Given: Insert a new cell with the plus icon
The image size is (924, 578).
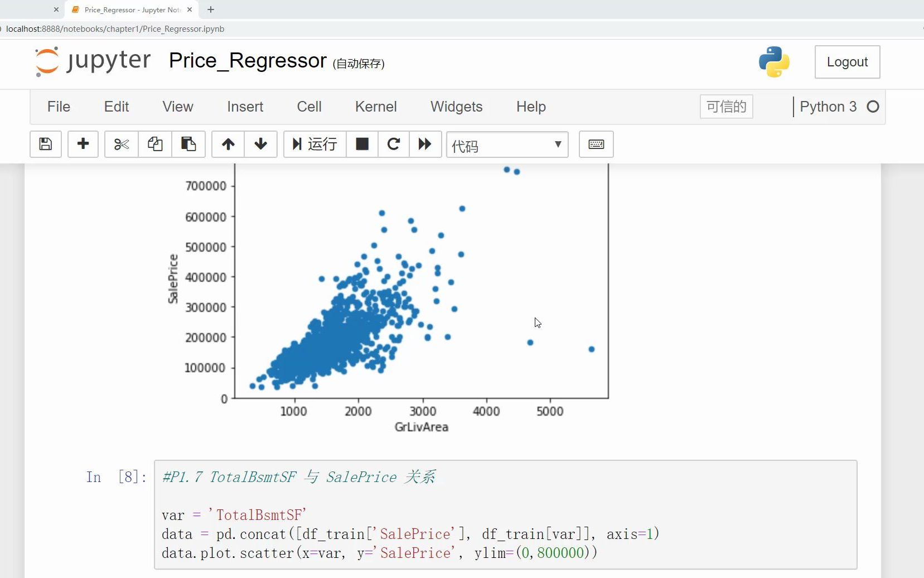Looking at the screenshot, I should (83, 144).
